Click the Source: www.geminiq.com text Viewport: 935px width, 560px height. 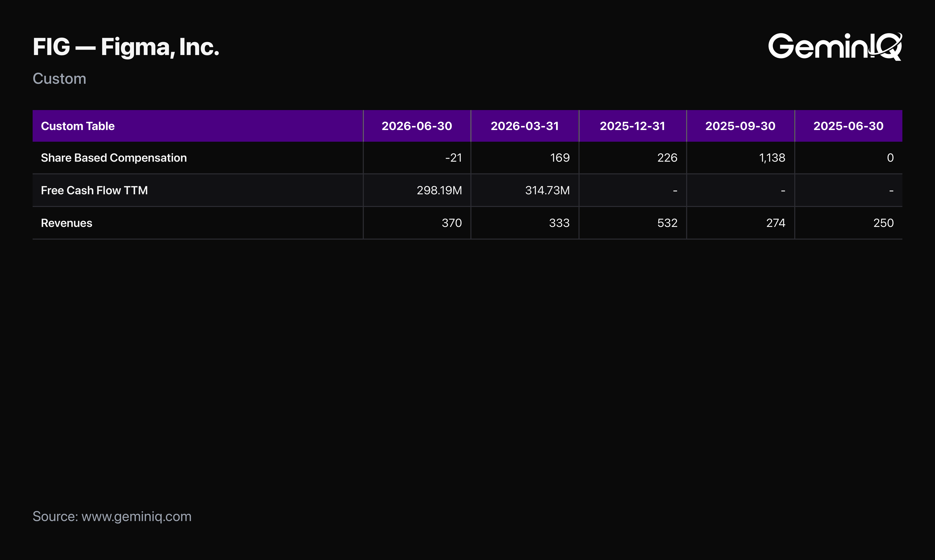(112, 517)
